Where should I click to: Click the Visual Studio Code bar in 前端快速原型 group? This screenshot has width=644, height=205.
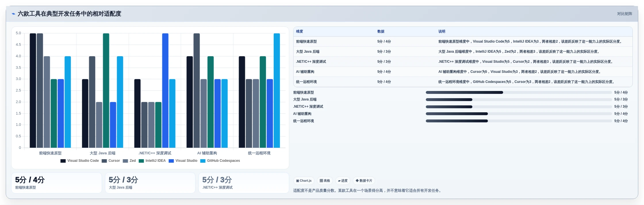(33, 91)
